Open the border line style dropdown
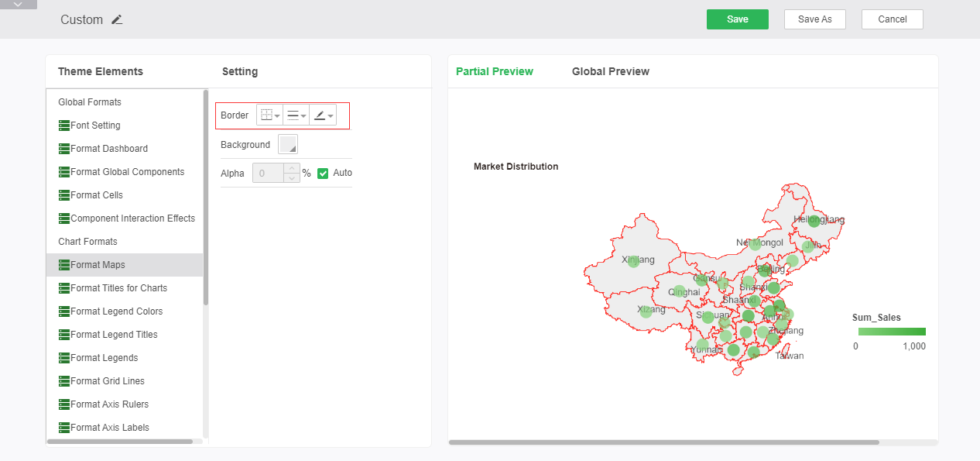 (x=296, y=115)
